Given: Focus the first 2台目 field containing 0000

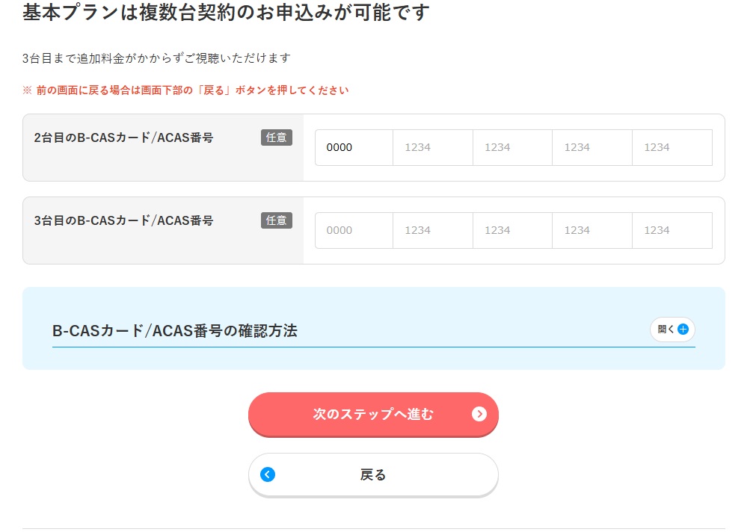Looking at the screenshot, I should pyautogui.click(x=354, y=148).
